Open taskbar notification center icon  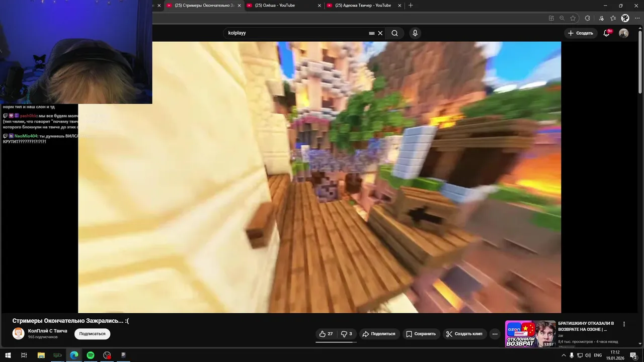(x=633, y=355)
